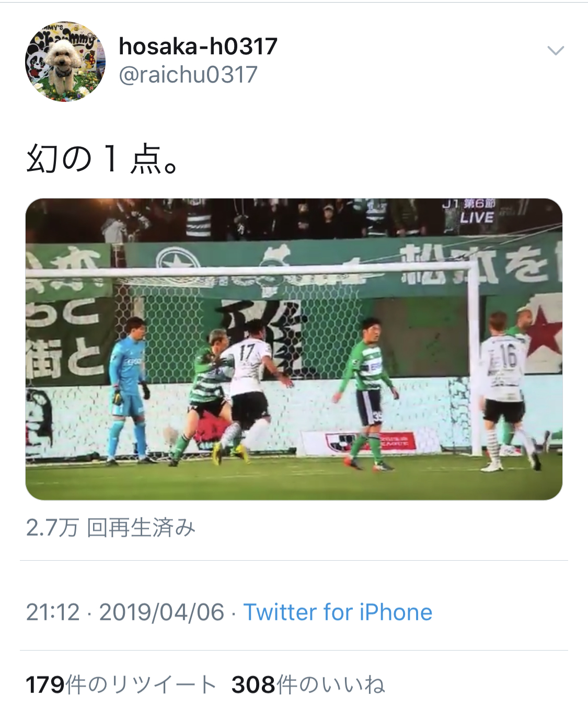Open the 2019/04/06 tweet date

(x=162, y=612)
